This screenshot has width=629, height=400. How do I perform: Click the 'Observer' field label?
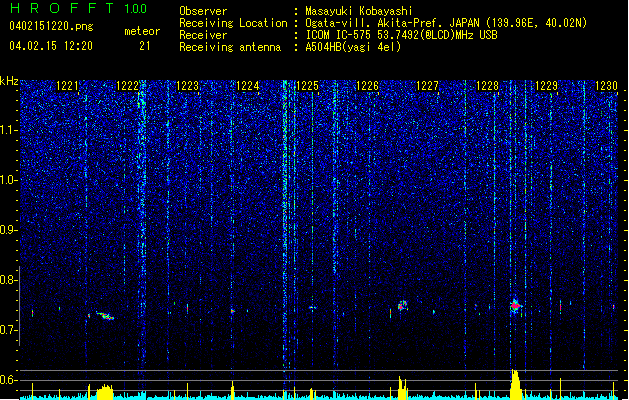[x=203, y=11]
